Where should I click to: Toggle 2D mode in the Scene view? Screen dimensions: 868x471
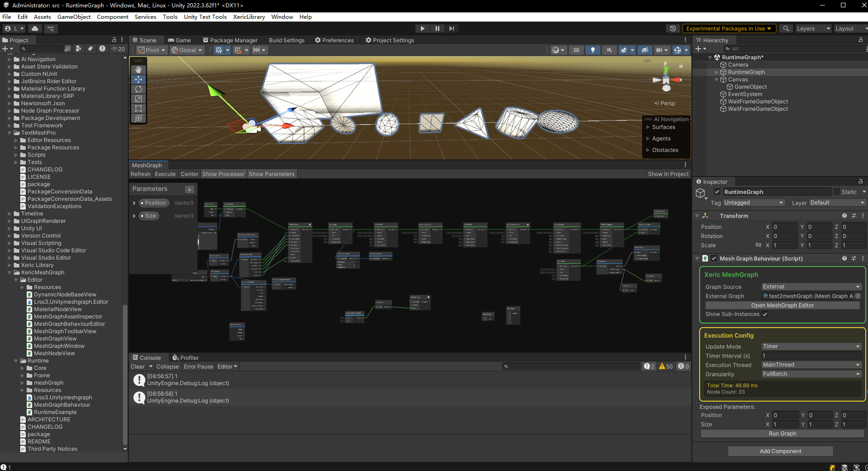[x=576, y=50]
